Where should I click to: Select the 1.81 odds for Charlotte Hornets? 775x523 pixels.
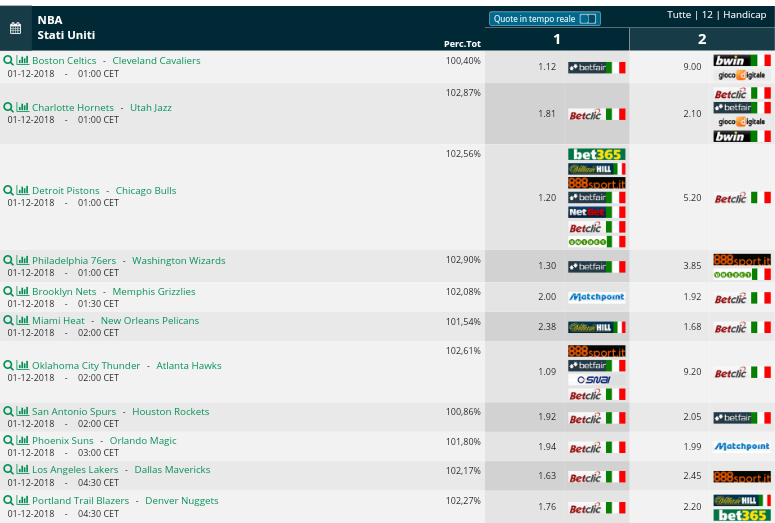(x=547, y=114)
